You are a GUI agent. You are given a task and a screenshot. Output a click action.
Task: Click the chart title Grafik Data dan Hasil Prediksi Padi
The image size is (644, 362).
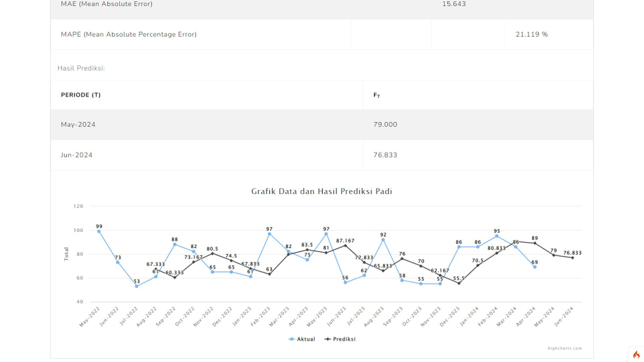click(x=321, y=191)
